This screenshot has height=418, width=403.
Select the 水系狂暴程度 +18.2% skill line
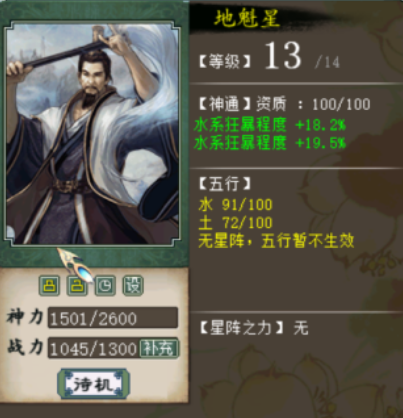(270, 125)
